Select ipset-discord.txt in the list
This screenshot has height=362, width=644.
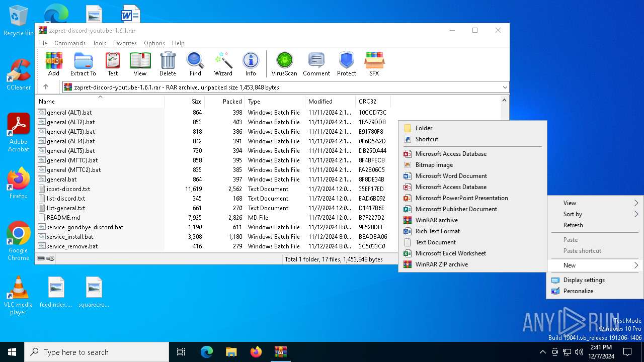(x=213, y=189)
